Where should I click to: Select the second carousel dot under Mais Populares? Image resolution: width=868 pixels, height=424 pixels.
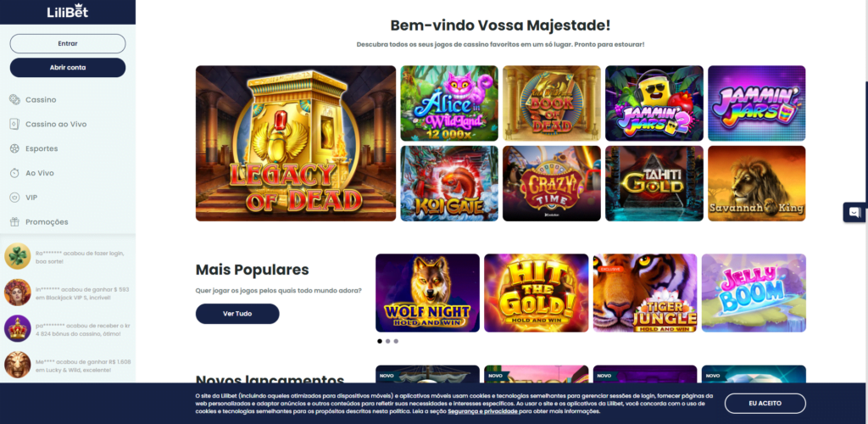point(387,341)
